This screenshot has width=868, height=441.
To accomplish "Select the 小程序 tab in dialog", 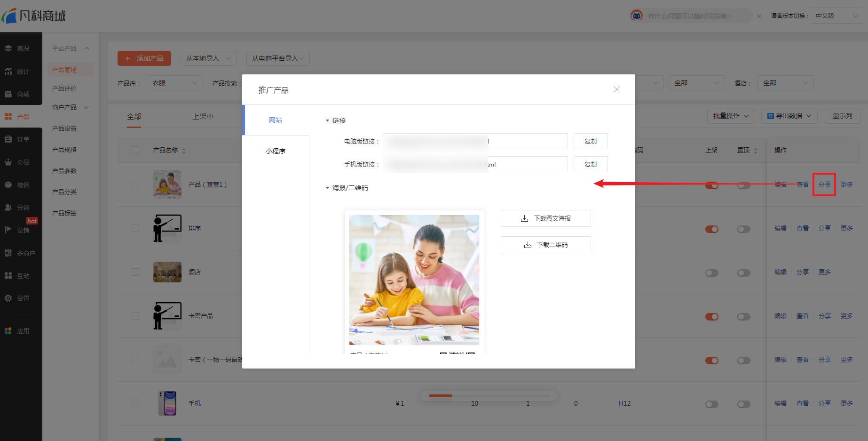I will (x=276, y=151).
